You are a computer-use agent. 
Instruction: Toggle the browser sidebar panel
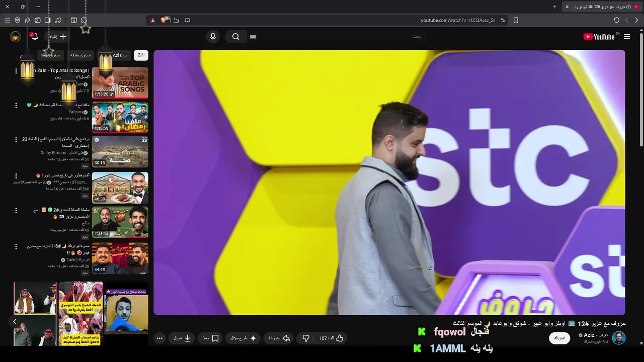tap(47, 20)
